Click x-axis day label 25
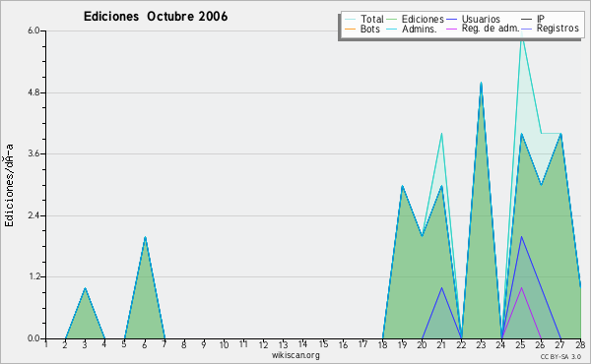The image size is (591, 364). (x=520, y=344)
